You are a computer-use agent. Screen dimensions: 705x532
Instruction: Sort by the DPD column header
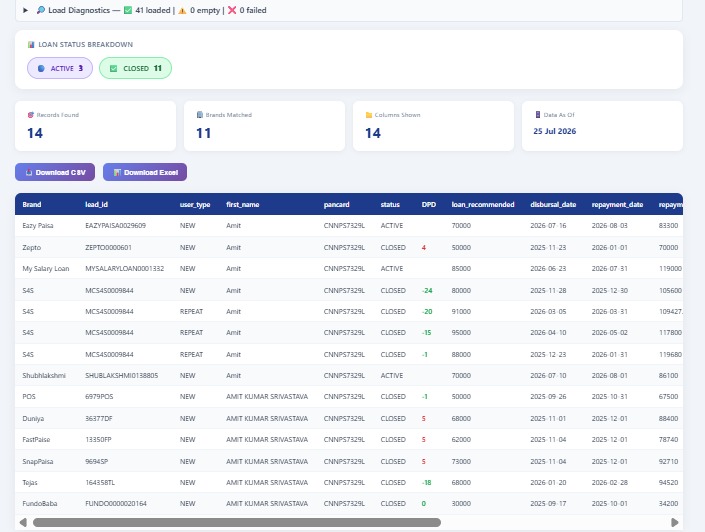(429, 205)
